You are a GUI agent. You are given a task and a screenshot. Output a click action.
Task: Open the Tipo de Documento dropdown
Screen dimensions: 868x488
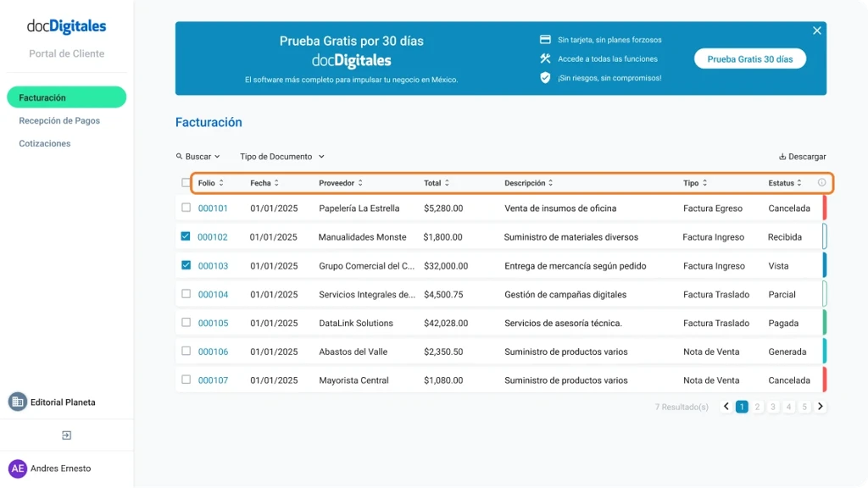click(x=281, y=156)
